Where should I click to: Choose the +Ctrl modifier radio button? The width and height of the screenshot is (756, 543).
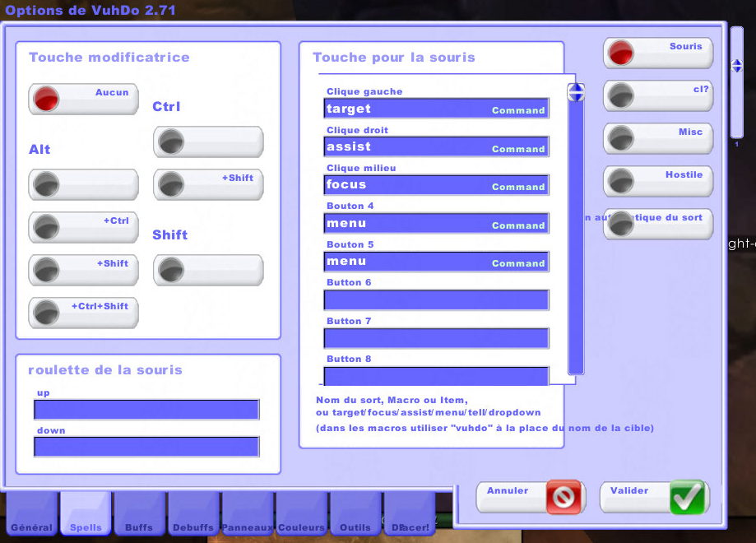pyautogui.click(x=83, y=227)
